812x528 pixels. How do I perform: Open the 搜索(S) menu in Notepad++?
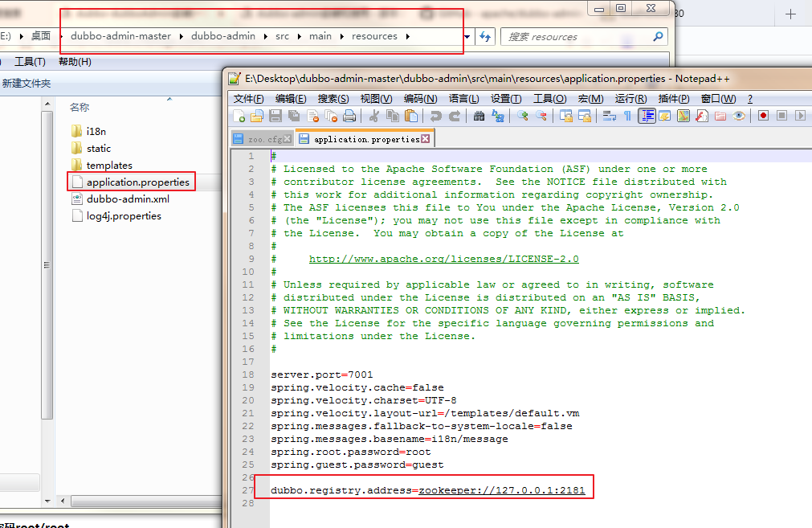333,99
